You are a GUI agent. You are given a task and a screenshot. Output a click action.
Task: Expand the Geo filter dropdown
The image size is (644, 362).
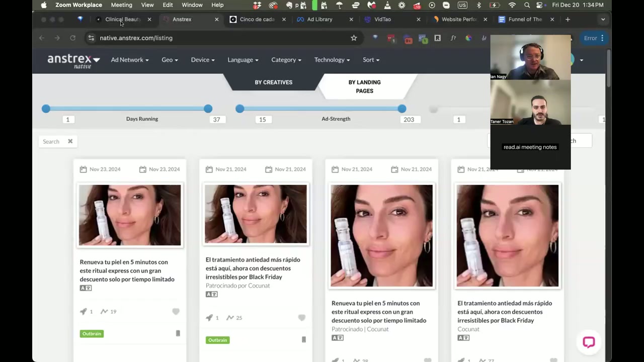[x=170, y=60]
